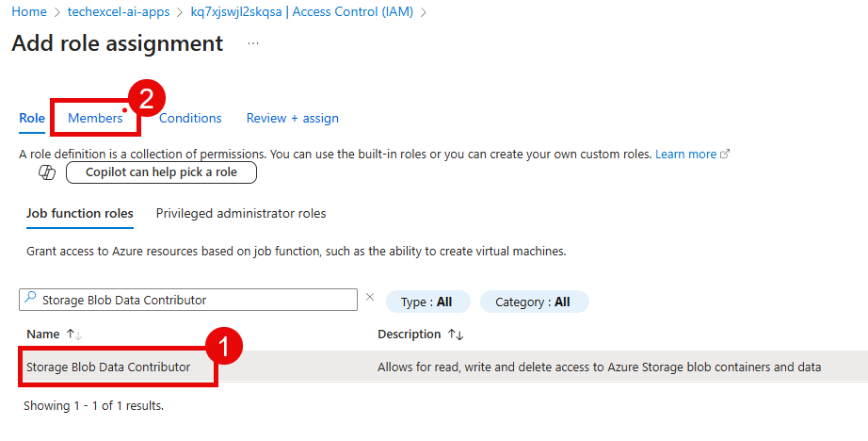Viewport: 868px width, 441px height.
Task: Switch to the Members tab
Action: [x=95, y=118]
